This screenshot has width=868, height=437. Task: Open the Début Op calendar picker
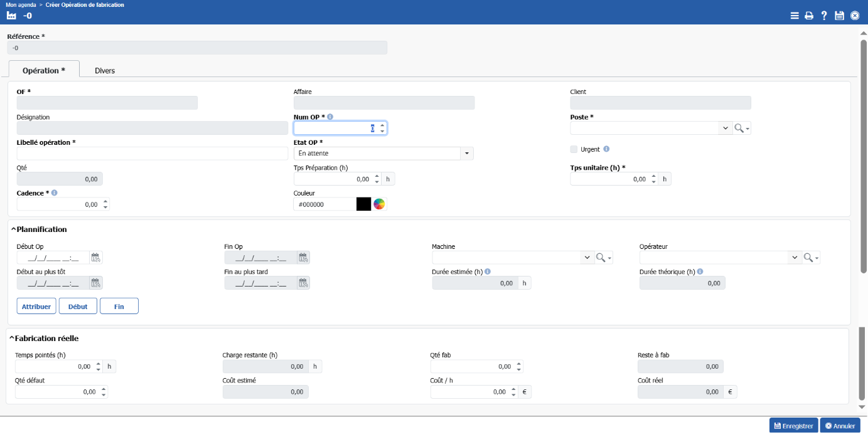pos(95,258)
